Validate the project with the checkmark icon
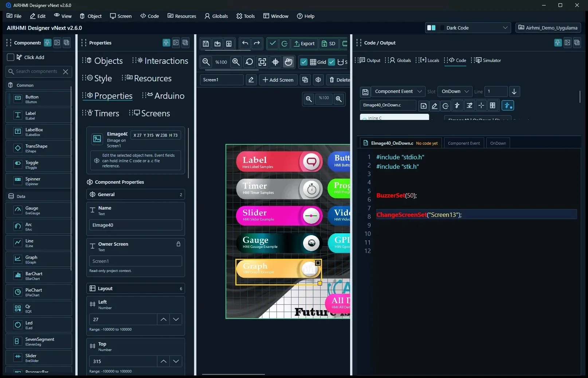Screen dimensions: 588x378 click(273, 44)
